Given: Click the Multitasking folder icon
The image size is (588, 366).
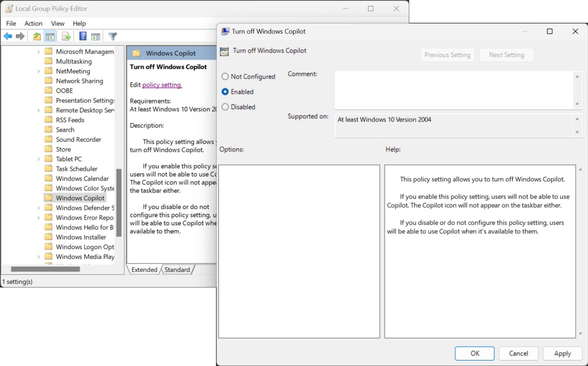Looking at the screenshot, I should coord(49,61).
